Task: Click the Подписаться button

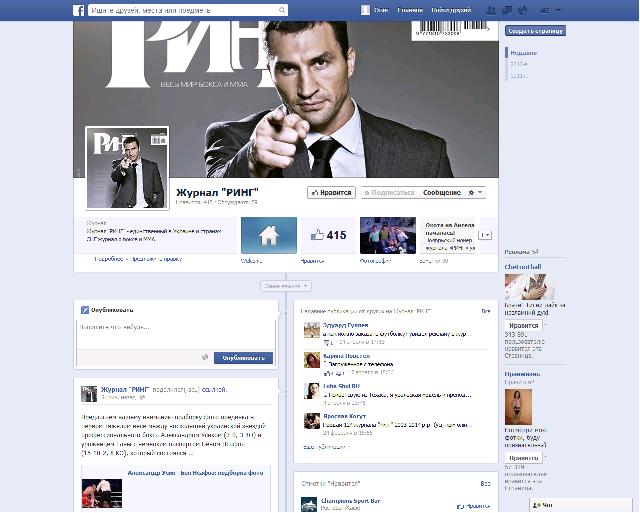Action: [390, 192]
